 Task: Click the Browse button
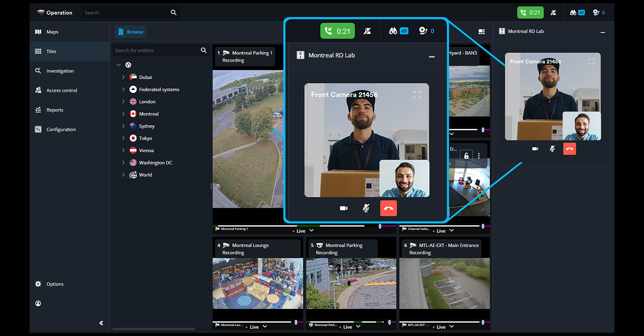[x=131, y=32]
